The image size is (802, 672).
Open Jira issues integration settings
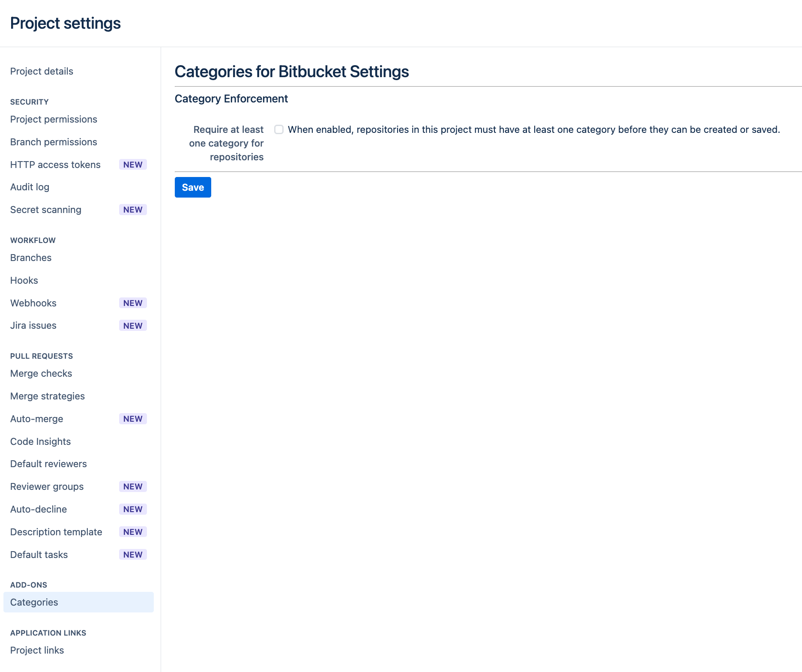click(33, 325)
